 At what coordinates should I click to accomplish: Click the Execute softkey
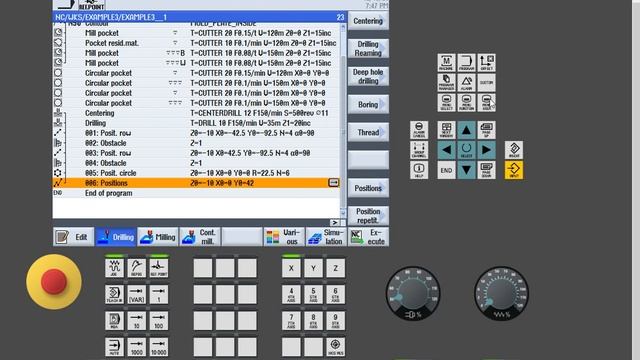pos(368,237)
